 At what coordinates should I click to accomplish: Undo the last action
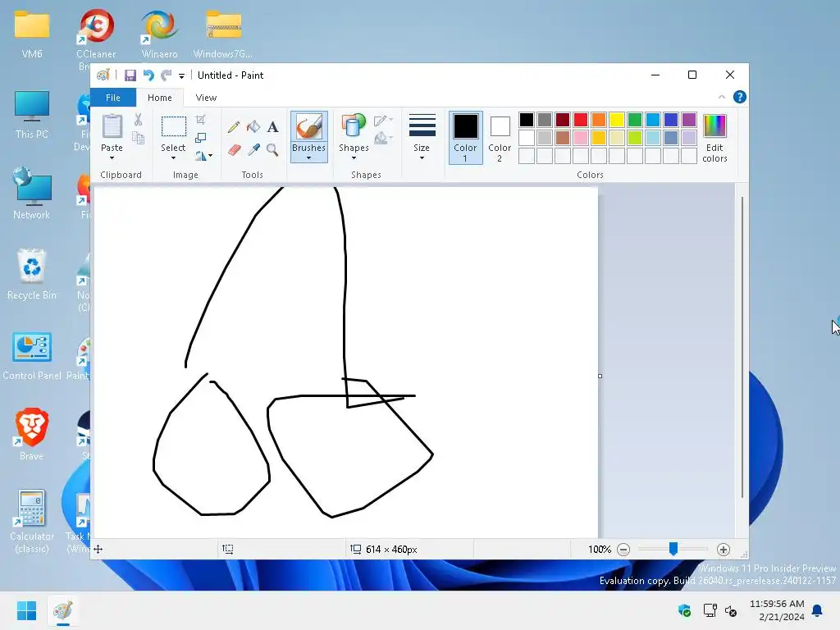tap(148, 75)
